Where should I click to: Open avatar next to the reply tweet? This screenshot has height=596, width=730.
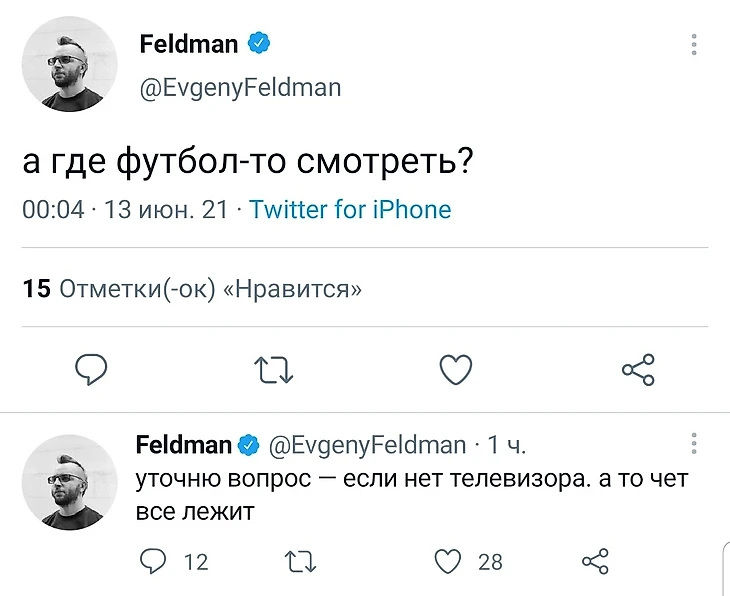(70, 482)
